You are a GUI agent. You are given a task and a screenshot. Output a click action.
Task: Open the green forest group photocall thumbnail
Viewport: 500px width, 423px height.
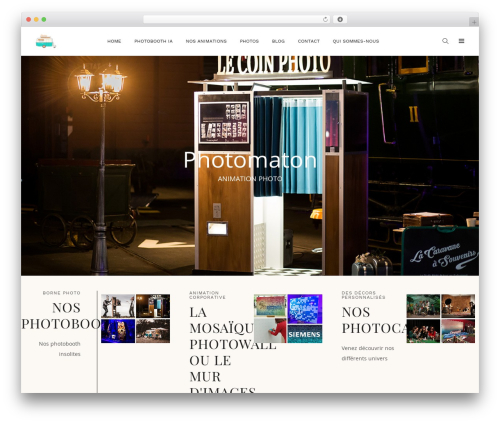pyautogui.click(x=423, y=306)
